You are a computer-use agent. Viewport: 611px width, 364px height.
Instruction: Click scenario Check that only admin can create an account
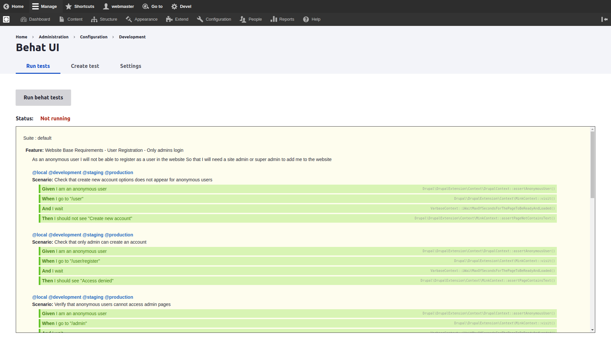pyautogui.click(x=89, y=242)
